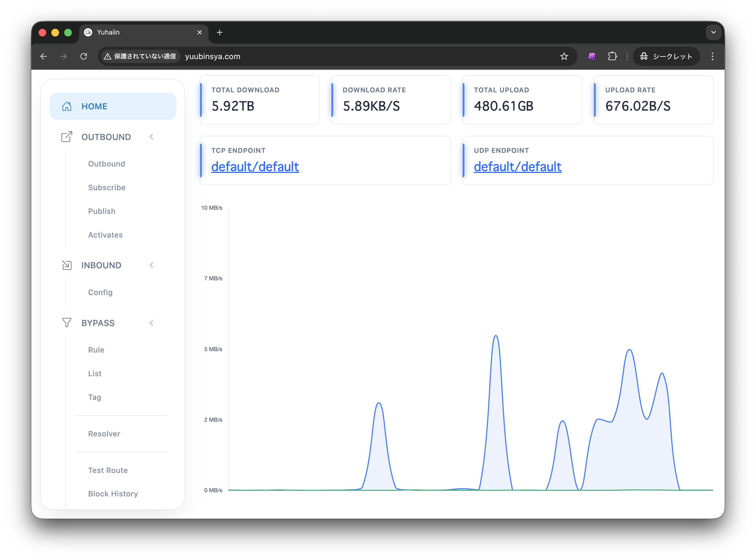Click the 2 MB/s axis label
The image size is (756, 560).
(x=213, y=420)
